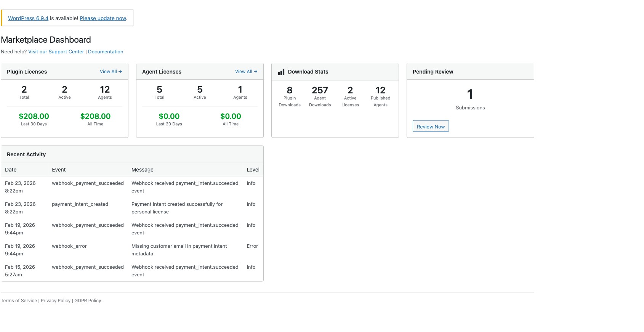Click the Level column header
644x332 pixels.
click(x=253, y=170)
